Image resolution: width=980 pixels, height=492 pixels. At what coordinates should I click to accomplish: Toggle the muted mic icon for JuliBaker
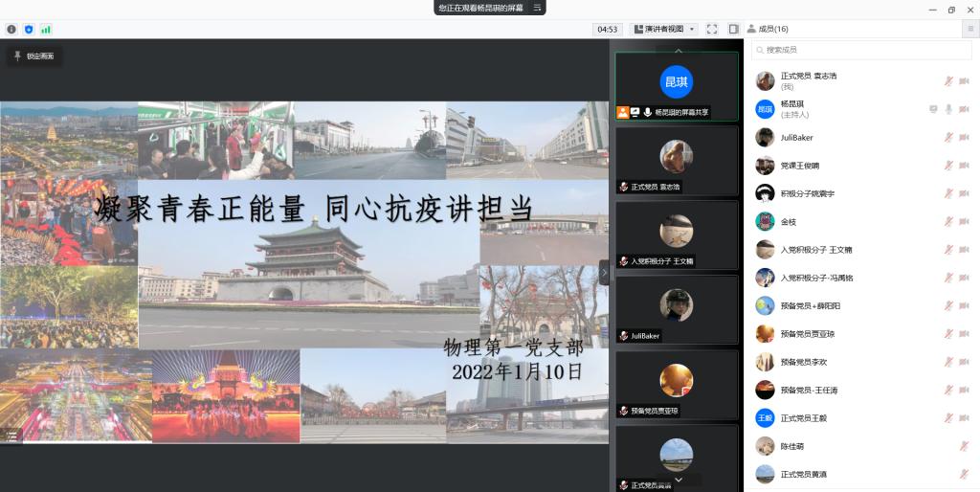click(948, 138)
